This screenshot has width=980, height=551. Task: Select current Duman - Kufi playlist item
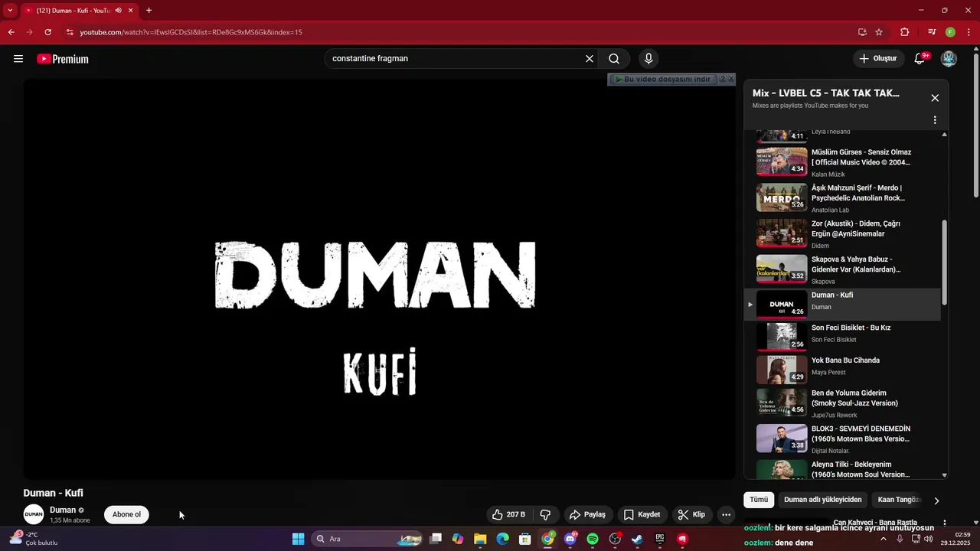point(842,305)
